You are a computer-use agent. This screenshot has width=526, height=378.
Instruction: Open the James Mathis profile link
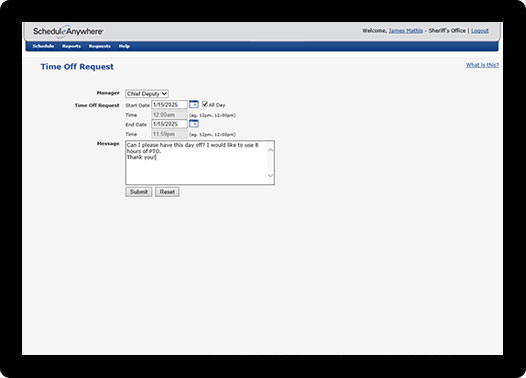(406, 31)
